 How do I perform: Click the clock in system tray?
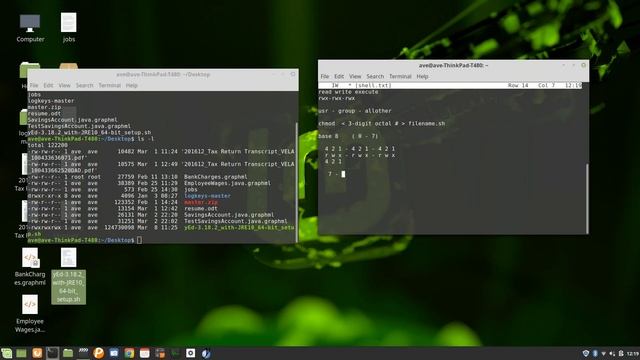click(x=632, y=353)
